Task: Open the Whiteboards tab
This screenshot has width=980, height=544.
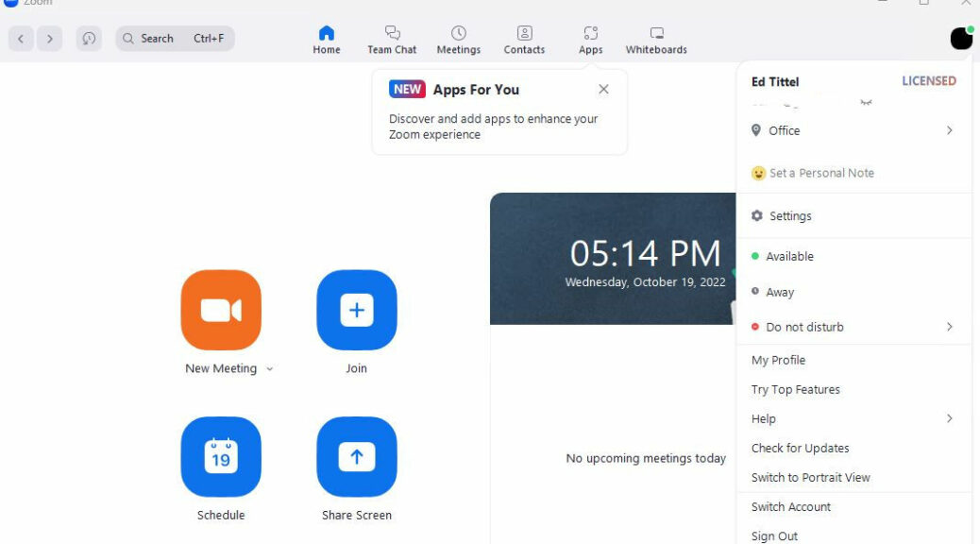Action: tap(656, 41)
